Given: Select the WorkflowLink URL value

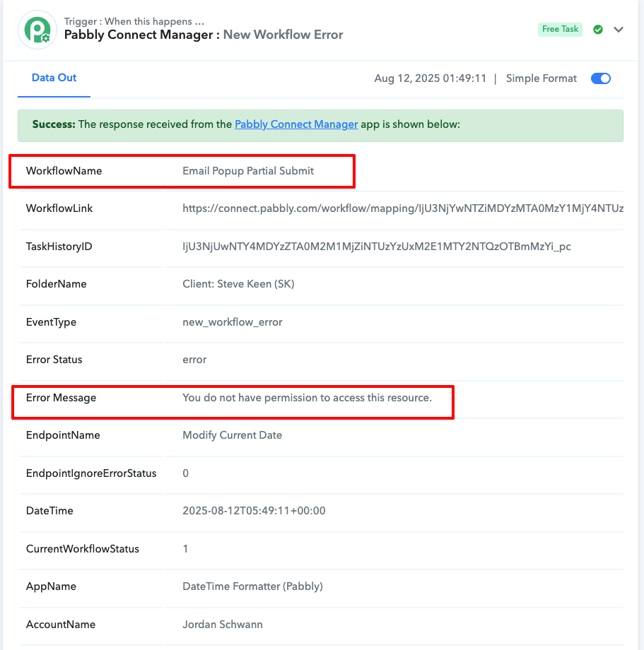Looking at the screenshot, I should 403,208.
